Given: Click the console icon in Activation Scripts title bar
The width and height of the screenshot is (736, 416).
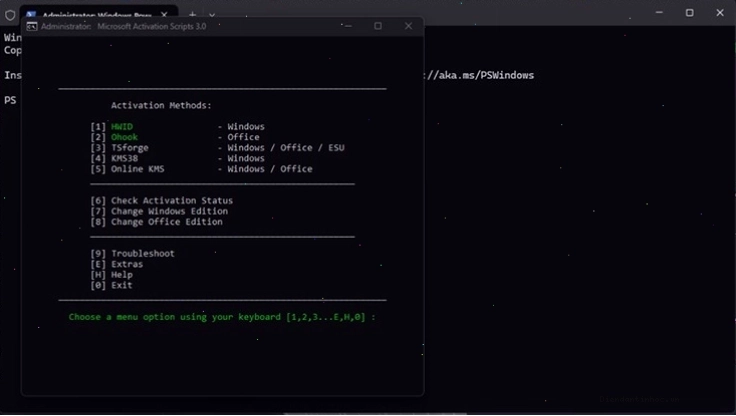Looking at the screenshot, I should click(x=31, y=26).
